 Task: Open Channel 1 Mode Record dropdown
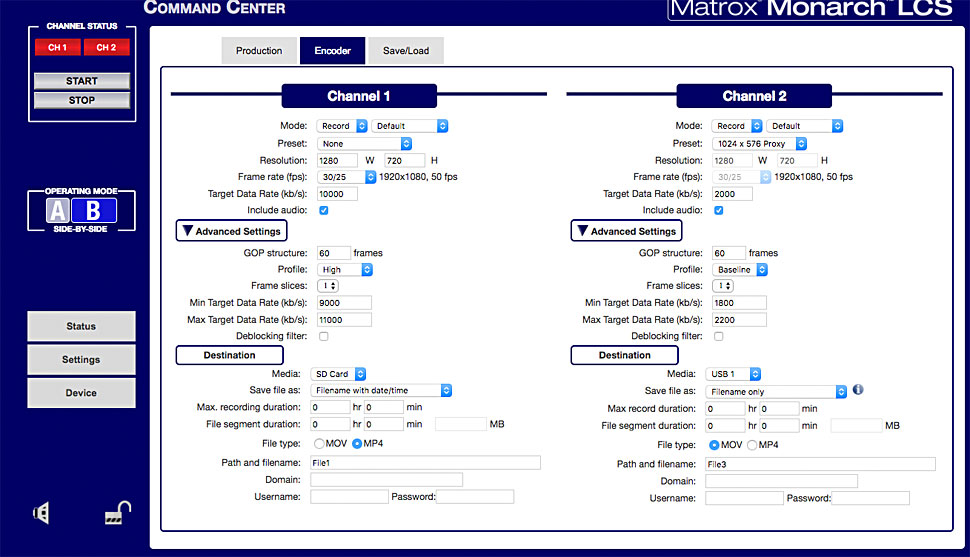[342, 126]
